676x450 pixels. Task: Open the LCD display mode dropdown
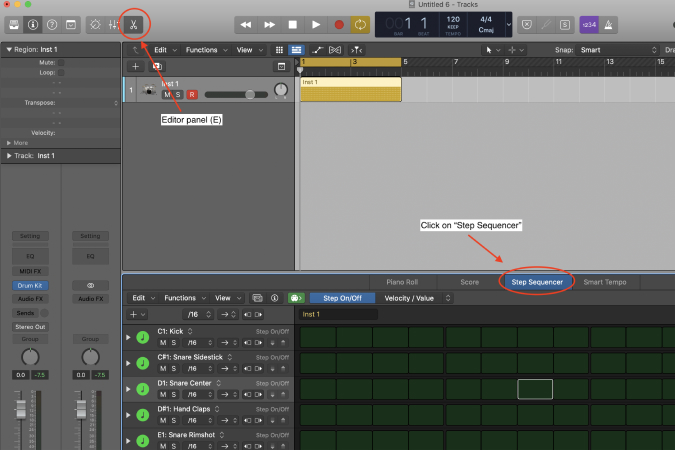pos(509,25)
